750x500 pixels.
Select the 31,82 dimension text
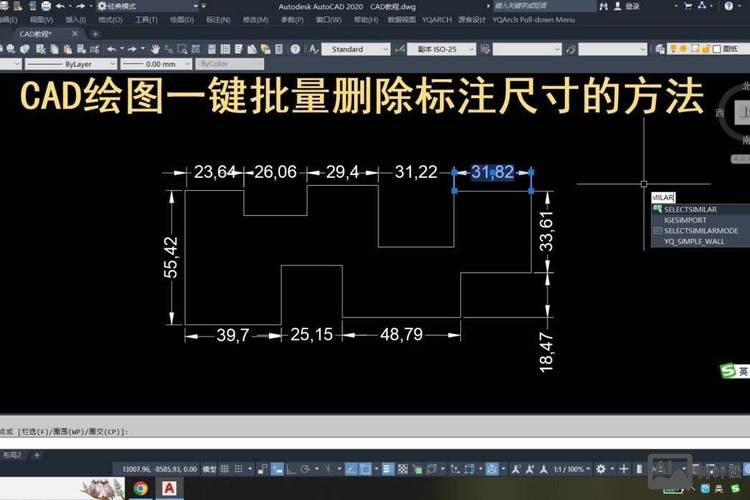pos(492,172)
